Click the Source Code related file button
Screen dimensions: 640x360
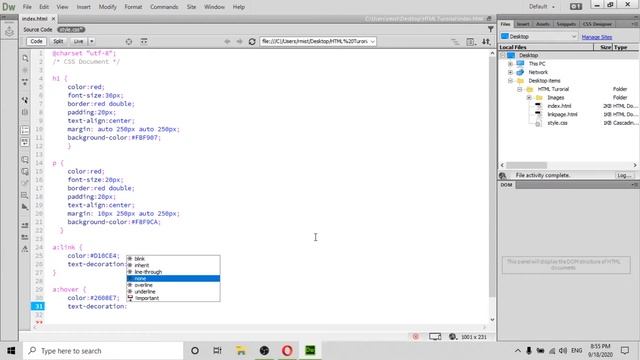click(x=38, y=29)
